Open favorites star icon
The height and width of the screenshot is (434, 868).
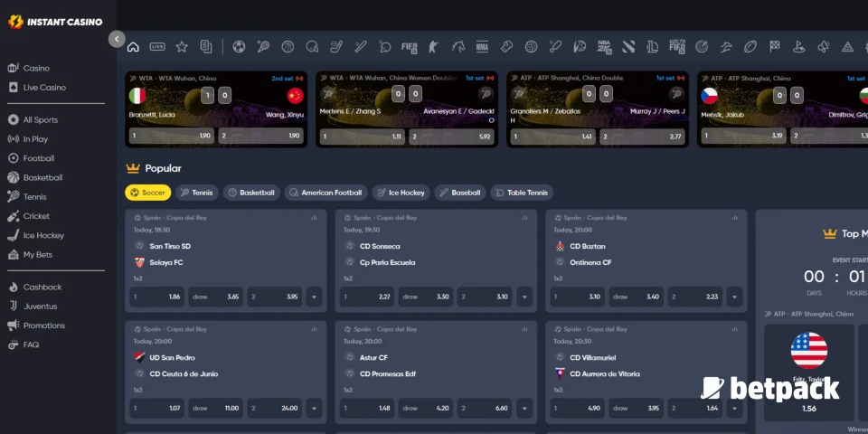182,47
